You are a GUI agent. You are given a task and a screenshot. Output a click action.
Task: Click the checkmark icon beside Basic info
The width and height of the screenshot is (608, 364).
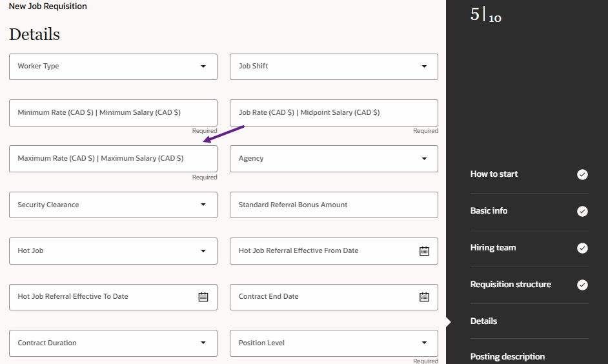tap(582, 211)
